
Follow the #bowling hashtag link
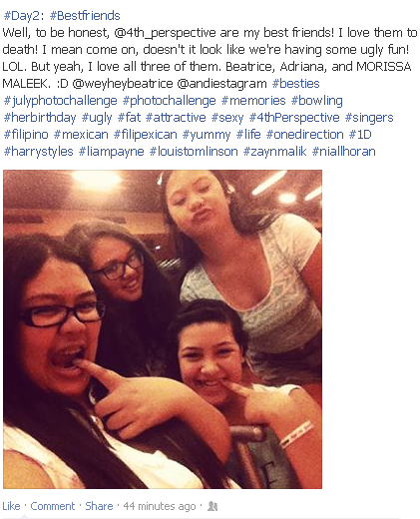click(317, 101)
